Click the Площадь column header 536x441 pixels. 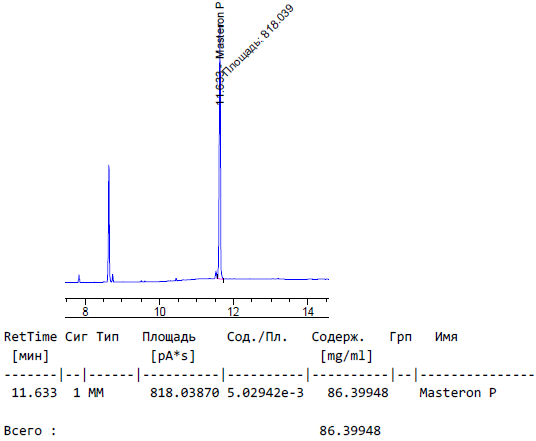169,337
